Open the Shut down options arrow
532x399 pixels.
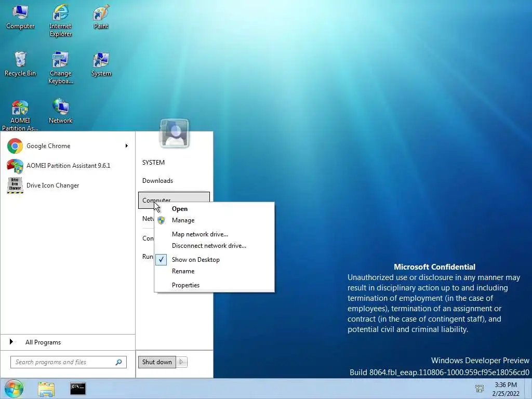pos(181,362)
